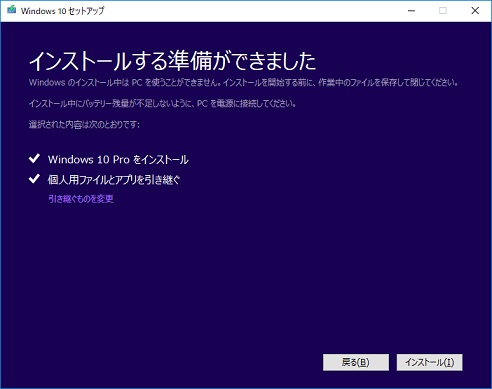Click empty title bar area left of minimize
This screenshot has width=492, height=389.
[250, 11]
